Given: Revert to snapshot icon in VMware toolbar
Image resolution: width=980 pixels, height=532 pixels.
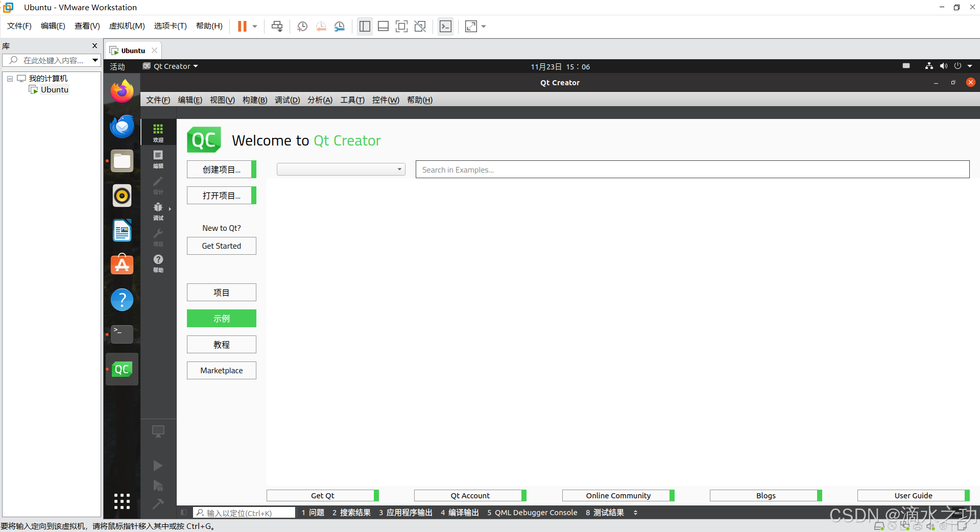Looking at the screenshot, I should point(321,26).
